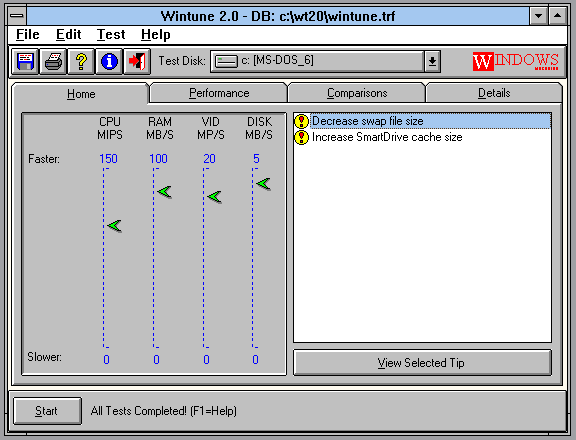Click the floppy disk Save icon
The width and height of the screenshot is (576, 440).
(25, 61)
